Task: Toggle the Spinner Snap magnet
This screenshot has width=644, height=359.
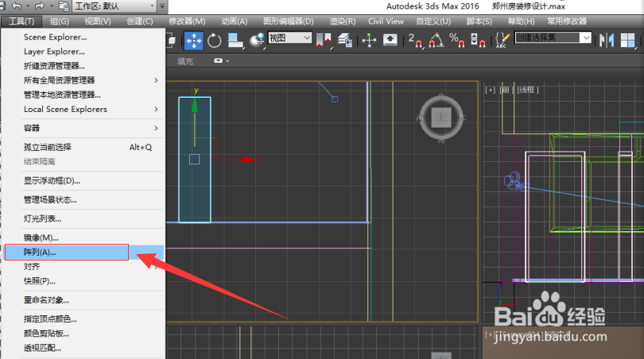Action: click(x=478, y=41)
